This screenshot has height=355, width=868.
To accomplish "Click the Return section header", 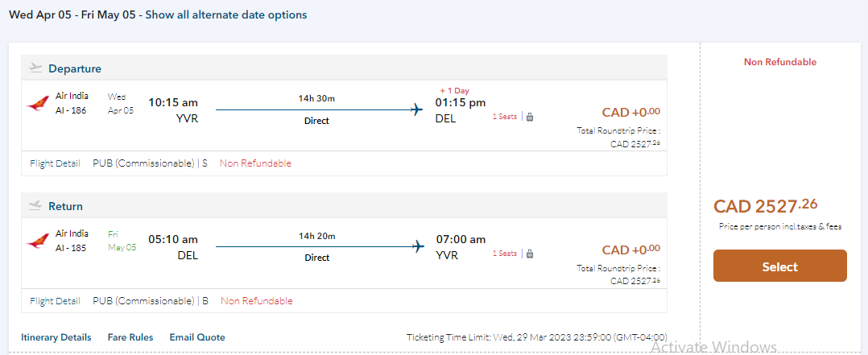I will tap(65, 206).
